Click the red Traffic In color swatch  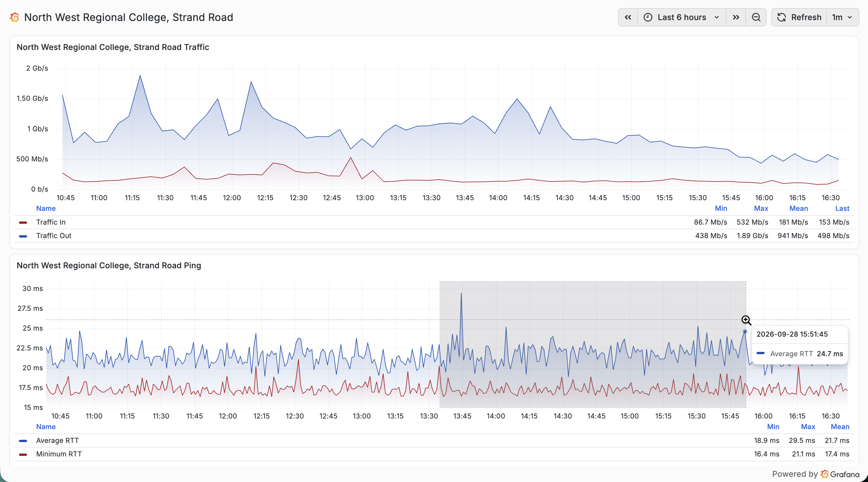click(23, 222)
